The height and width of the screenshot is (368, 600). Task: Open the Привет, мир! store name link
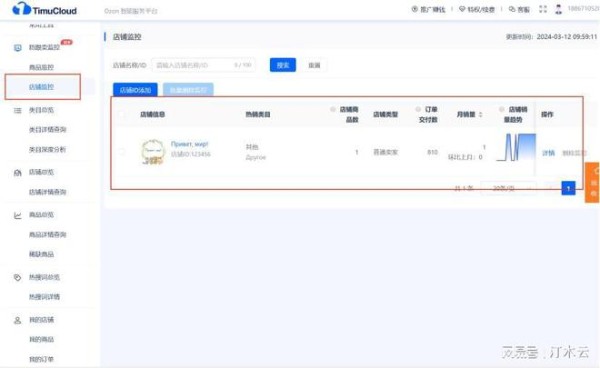click(x=189, y=144)
